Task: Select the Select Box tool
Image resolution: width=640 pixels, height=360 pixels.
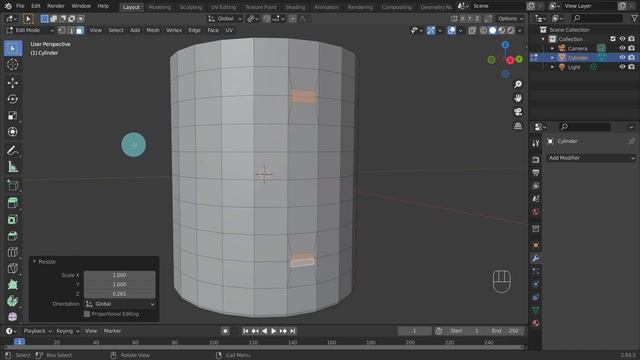Action: point(13,48)
